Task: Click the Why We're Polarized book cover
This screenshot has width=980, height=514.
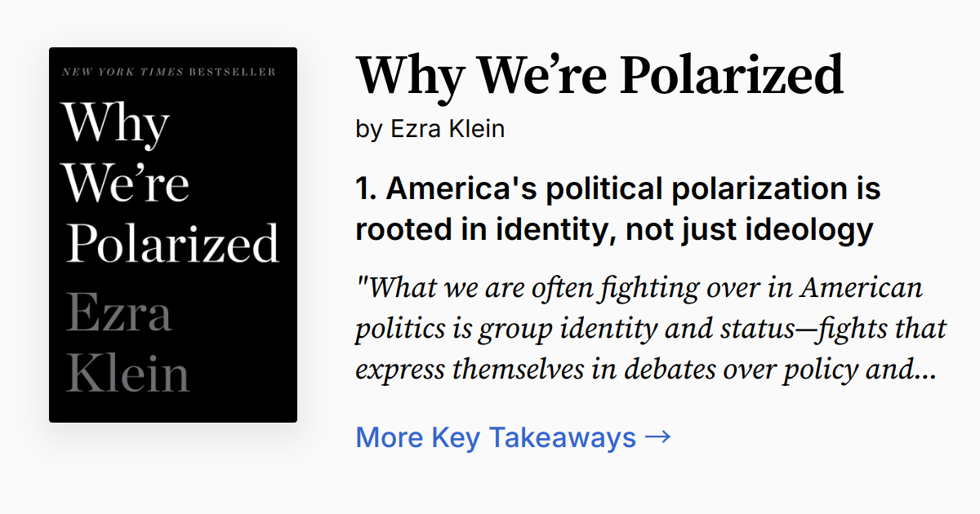Action: [173, 234]
